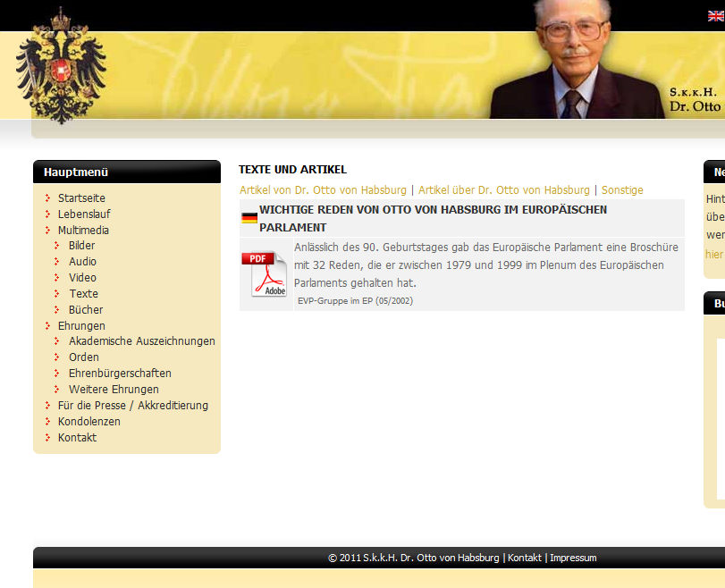Screen dimensions: 725x588
Task: Open the Video submenu entry
Action: coord(82,278)
